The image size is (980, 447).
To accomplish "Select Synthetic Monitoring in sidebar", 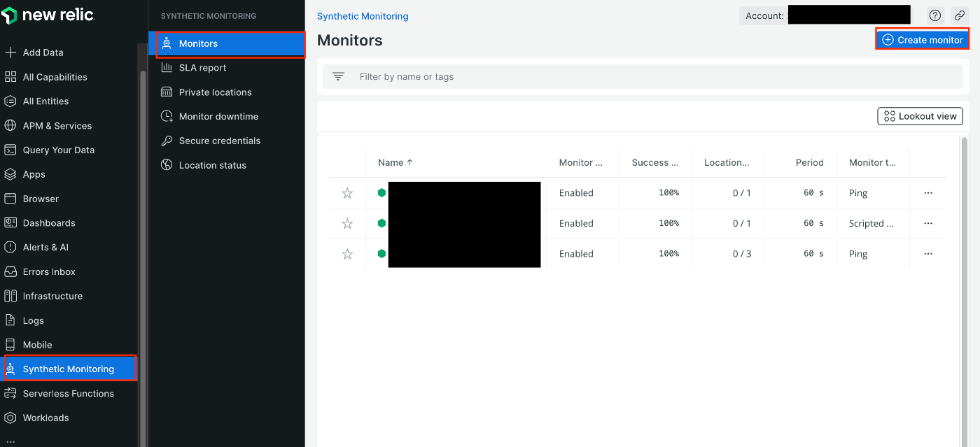I will click(x=70, y=369).
